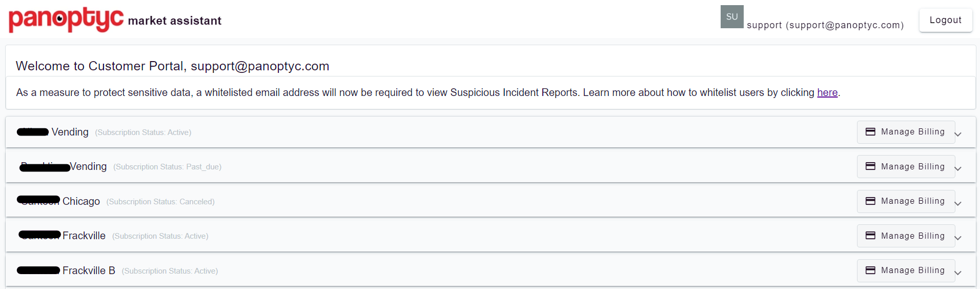Viewport: 980px width, 289px height.
Task: Click Manage Billing for Frackville B account
Action: coord(906,271)
